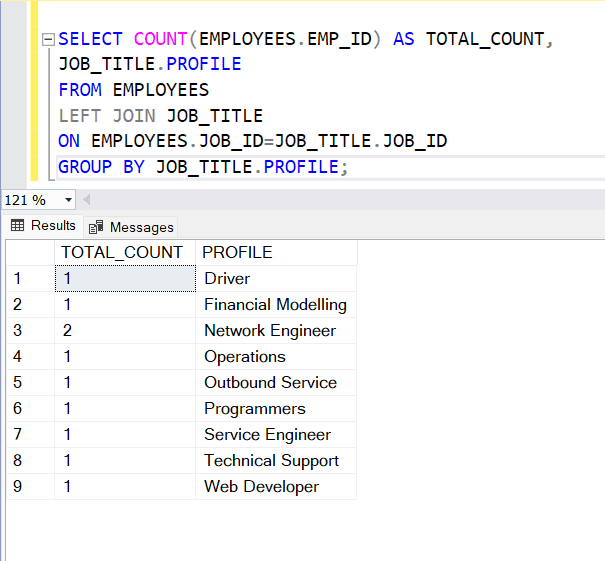Viewport: 605px width, 561px height.
Task: Select the highlighted count cell for Driver
Action: coord(125,279)
